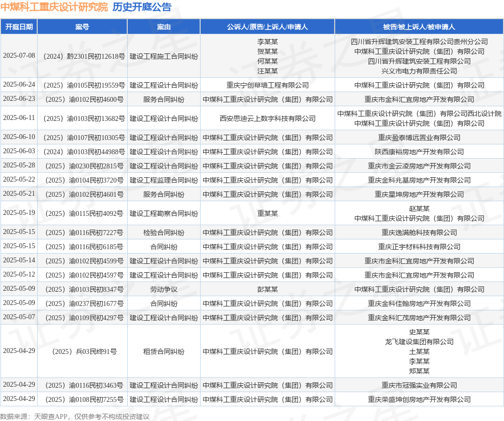Viewport: 504px width, 421px height.
Task: Click cause 建设工程监理合同纠纷
Action: point(163,180)
